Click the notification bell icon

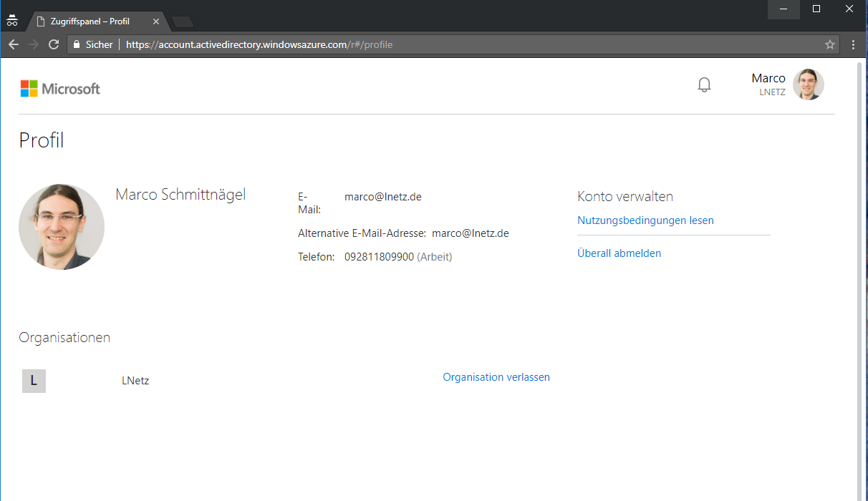click(x=704, y=85)
